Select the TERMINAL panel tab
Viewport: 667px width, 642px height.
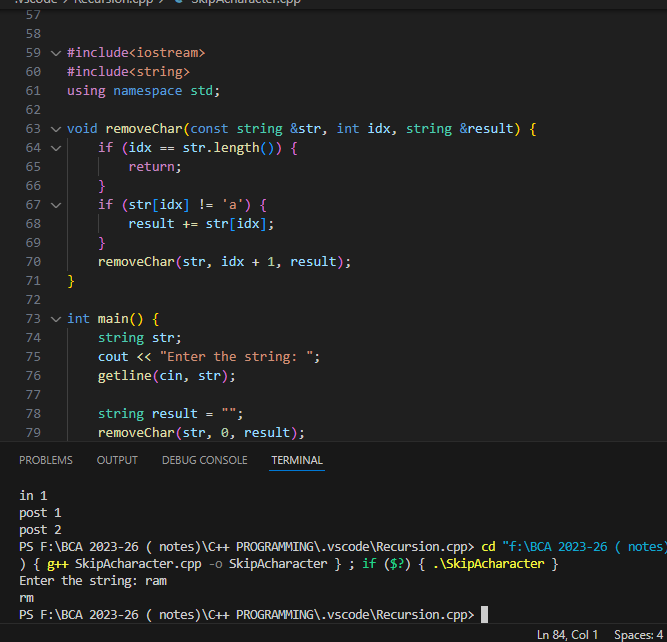pos(297,460)
